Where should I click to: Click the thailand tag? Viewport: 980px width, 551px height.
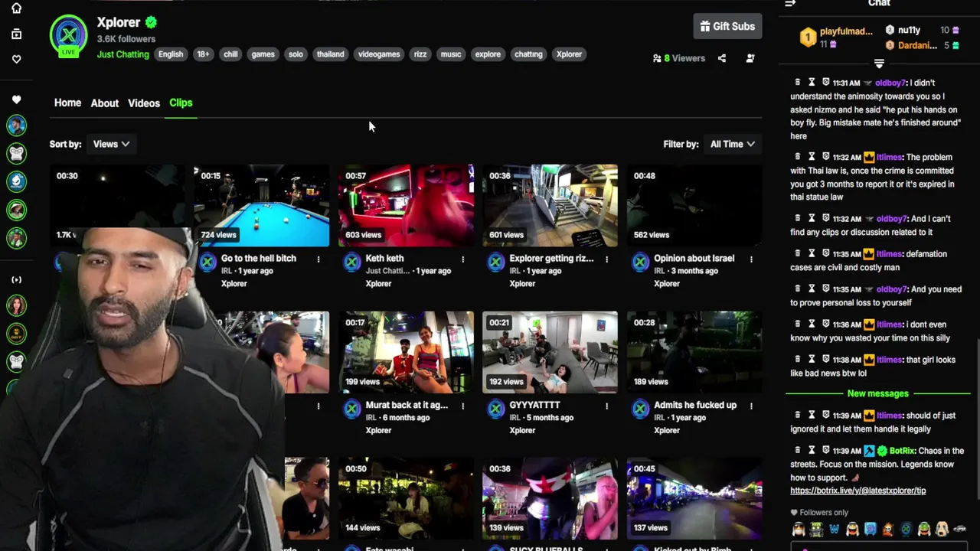point(331,54)
